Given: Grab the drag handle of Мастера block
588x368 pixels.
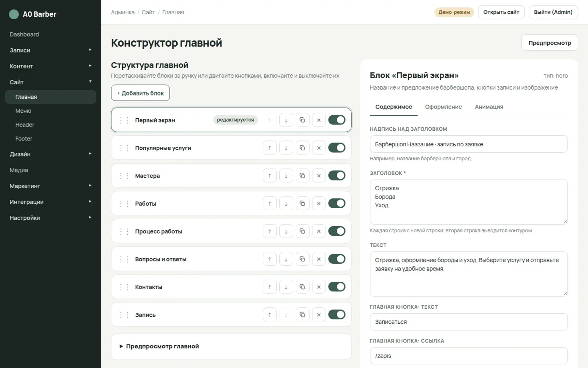Looking at the screenshot, I should (x=124, y=176).
